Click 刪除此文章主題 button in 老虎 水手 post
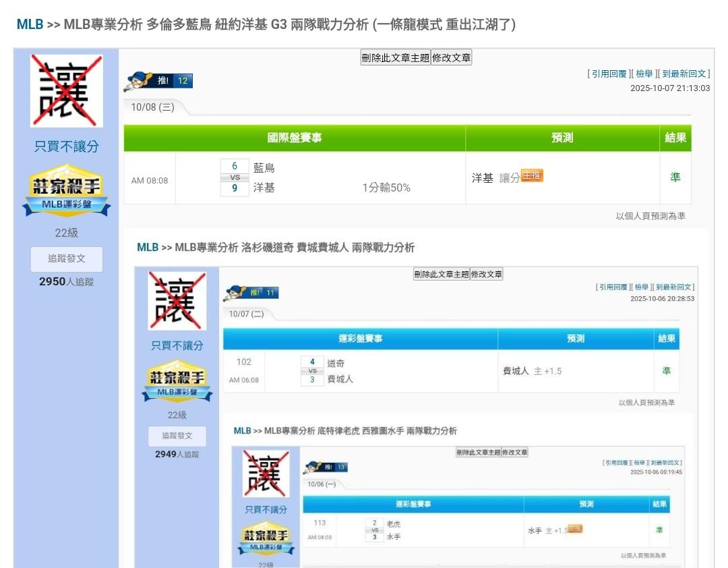Screen dimensions: 728x568 (x=479, y=452)
